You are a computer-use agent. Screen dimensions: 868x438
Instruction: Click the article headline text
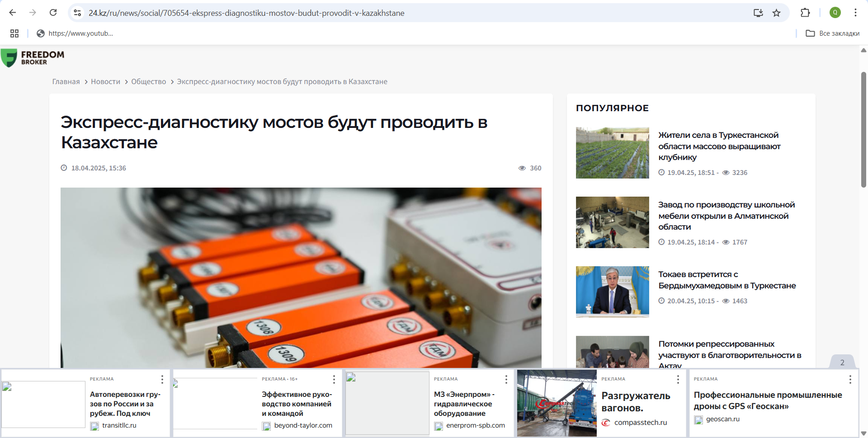274,132
